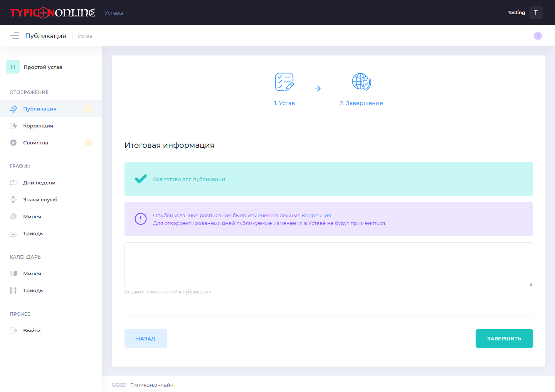Image resolution: width=555 pixels, height=392 pixels.
Task: Click the Завершить button
Action: tap(504, 338)
